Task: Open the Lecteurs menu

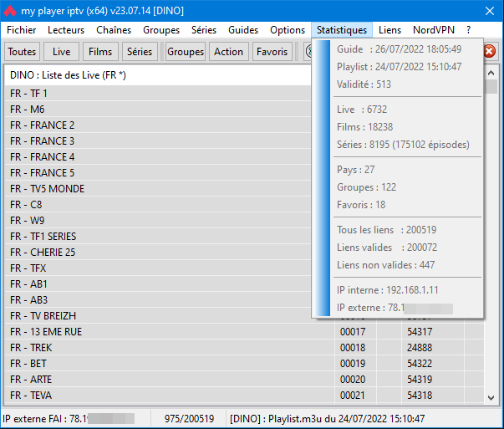Action: click(66, 30)
